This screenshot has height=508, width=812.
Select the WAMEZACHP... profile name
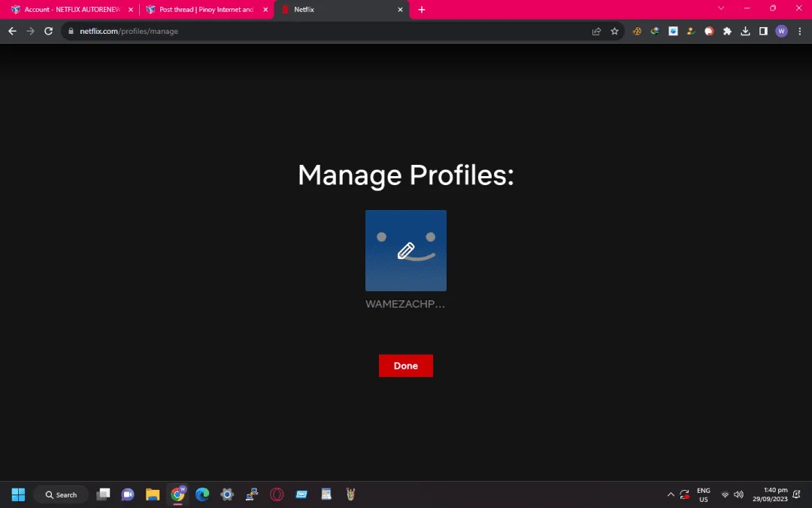coord(405,304)
